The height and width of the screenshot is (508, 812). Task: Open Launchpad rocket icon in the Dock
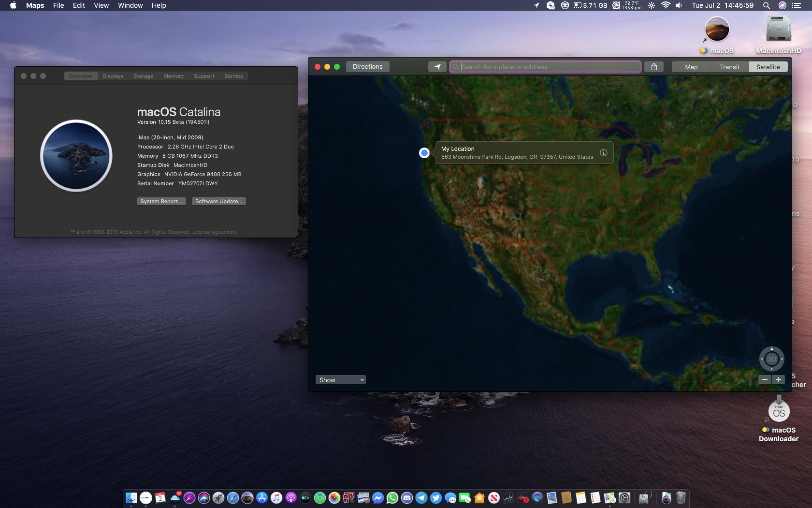coord(218,497)
